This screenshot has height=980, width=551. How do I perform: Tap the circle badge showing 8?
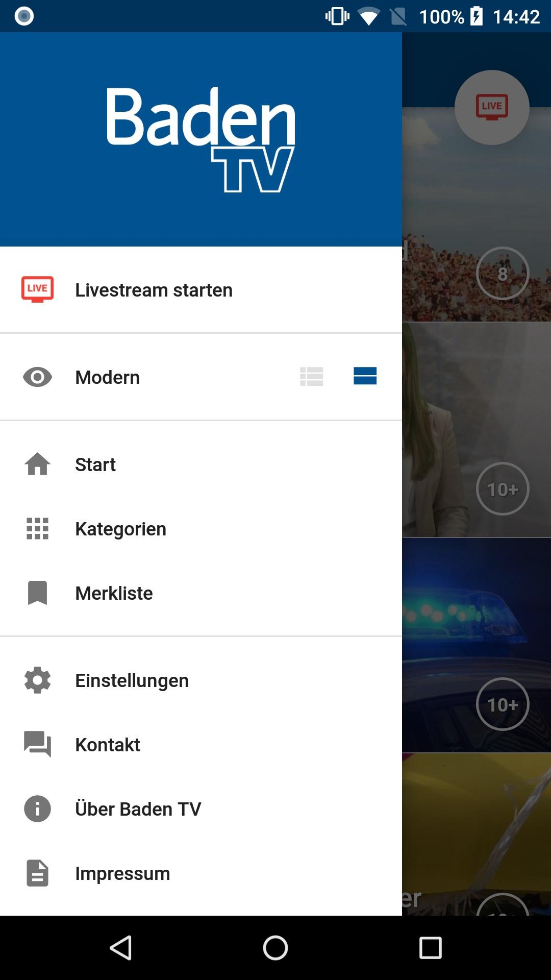[x=503, y=273]
